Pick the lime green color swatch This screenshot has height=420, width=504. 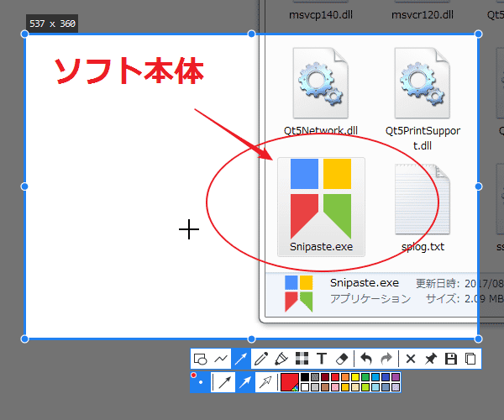(365, 387)
